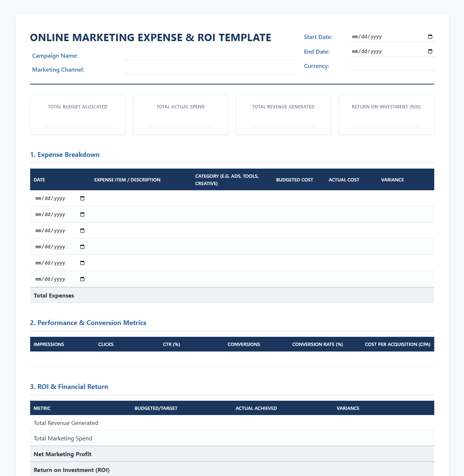This screenshot has height=476, width=464.
Task: Select the 'Return on Investment (ROI)' table row label
Action: (x=72, y=470)
